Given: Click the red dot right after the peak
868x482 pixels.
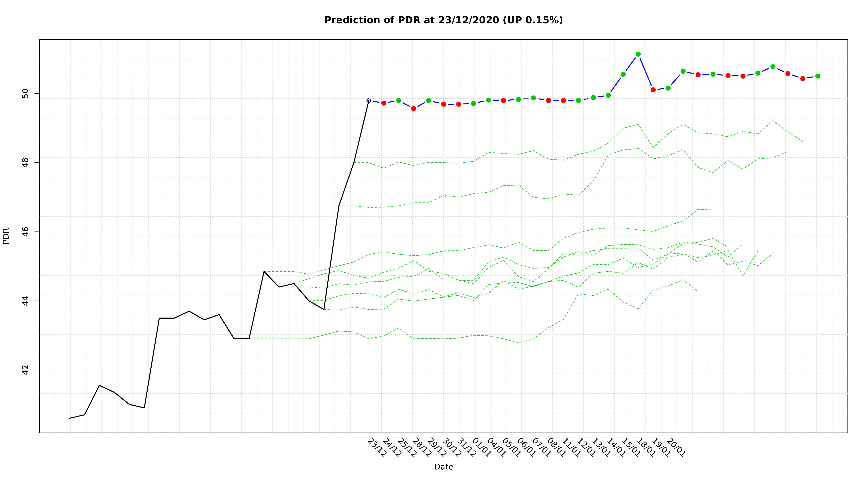Looking at the screenshot, I should coord(653,90).
